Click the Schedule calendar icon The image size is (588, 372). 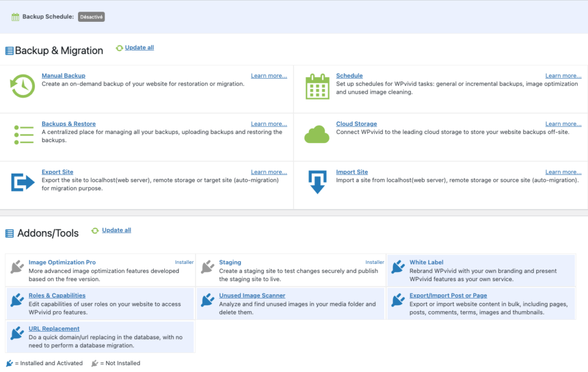(316, 86)
